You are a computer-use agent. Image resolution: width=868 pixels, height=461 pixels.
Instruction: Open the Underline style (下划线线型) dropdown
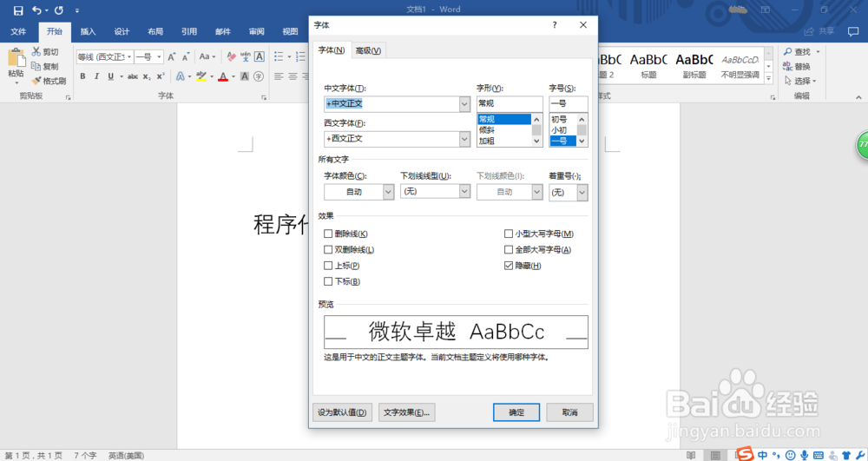(464, 192)
